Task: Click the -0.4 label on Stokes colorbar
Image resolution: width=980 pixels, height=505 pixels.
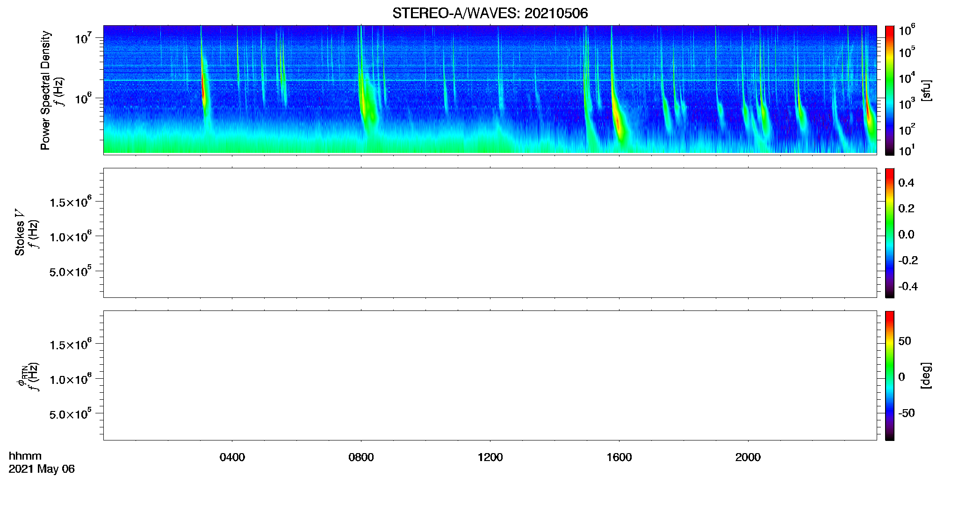Action: (x=908, y=286)
